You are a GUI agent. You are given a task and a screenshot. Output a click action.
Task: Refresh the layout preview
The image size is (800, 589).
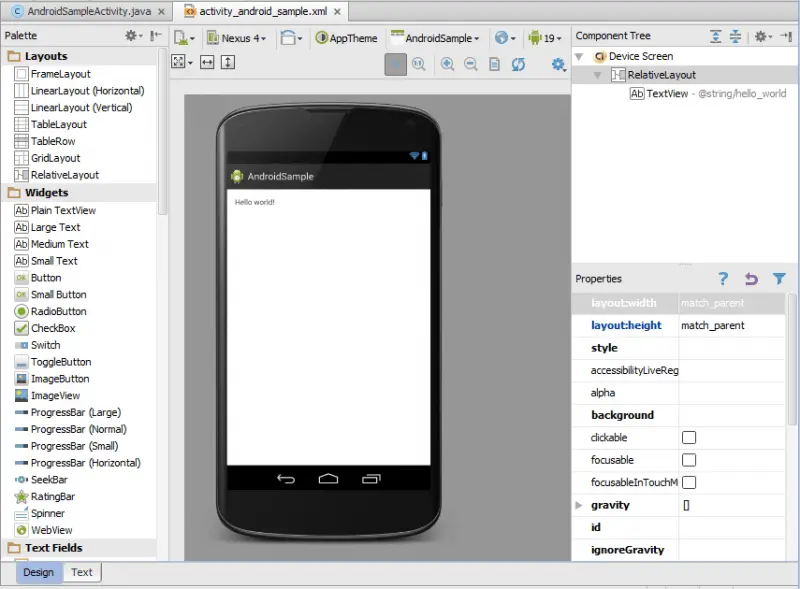click(518, 64)
